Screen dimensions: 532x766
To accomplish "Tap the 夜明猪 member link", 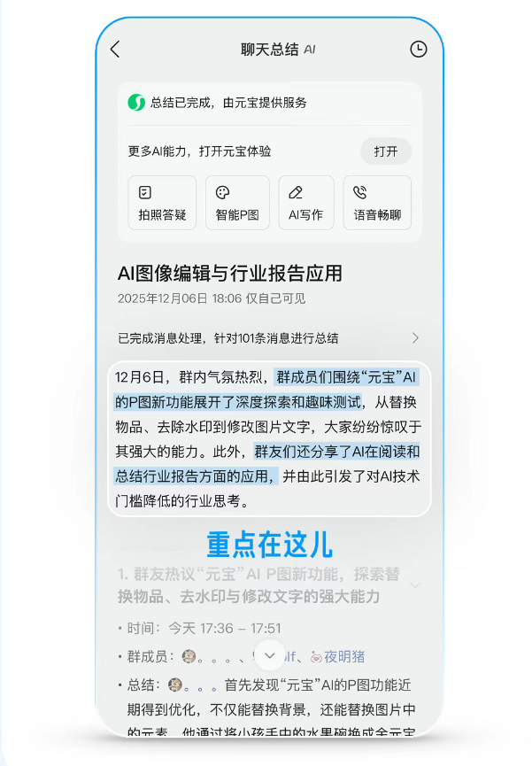I will click(344, 656).
